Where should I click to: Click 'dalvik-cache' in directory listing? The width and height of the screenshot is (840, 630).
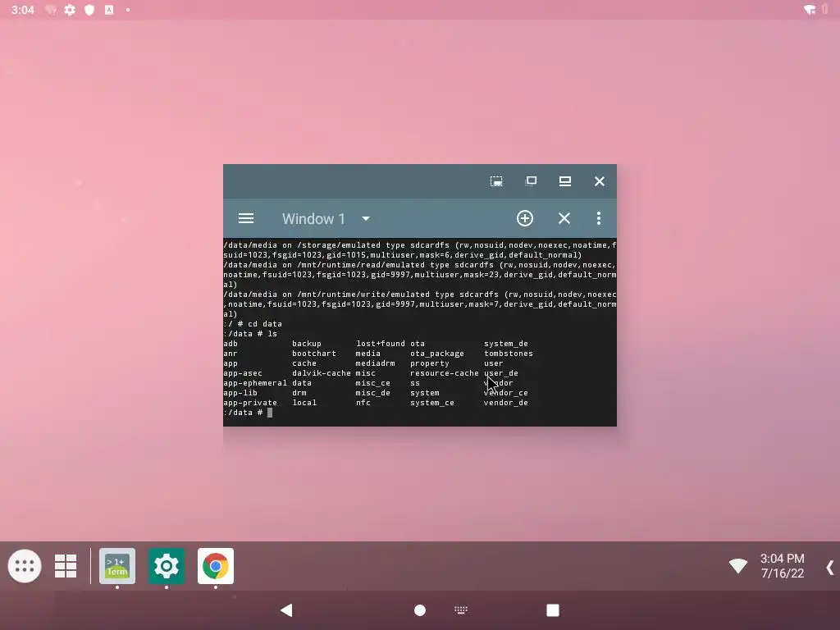tap(322, 373)
